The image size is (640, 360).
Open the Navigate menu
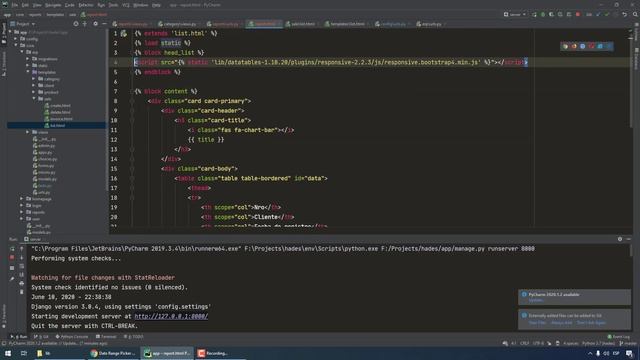point(53,5)
